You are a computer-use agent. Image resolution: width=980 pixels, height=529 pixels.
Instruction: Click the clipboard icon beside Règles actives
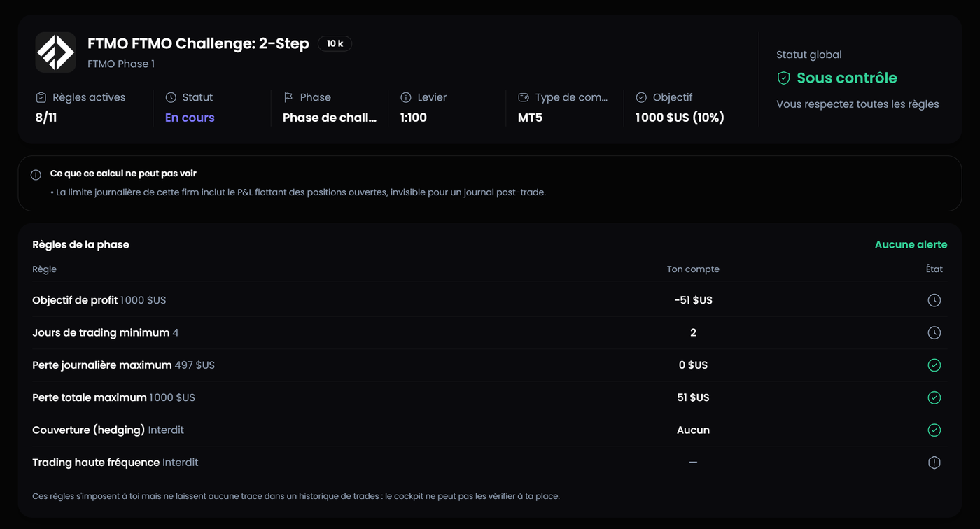tap(41, 97)
